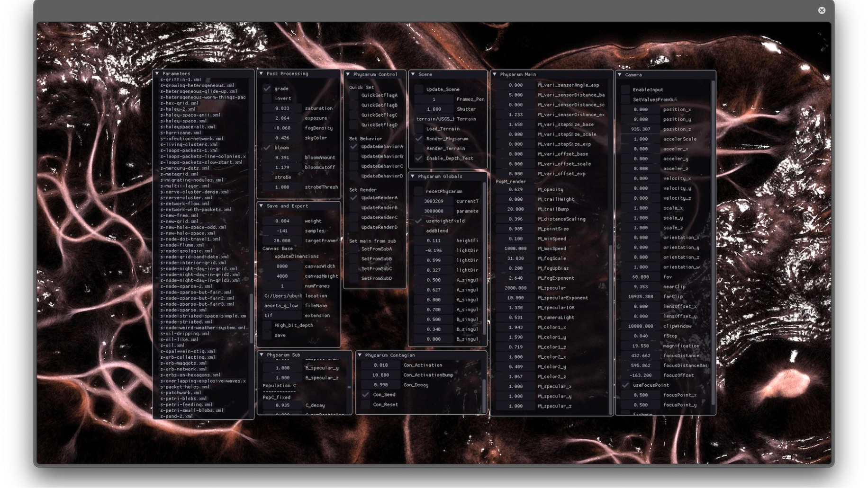Screen dimensions: 868x488
Task: Select s-oil.xml preset file
Action: (172, 346)
